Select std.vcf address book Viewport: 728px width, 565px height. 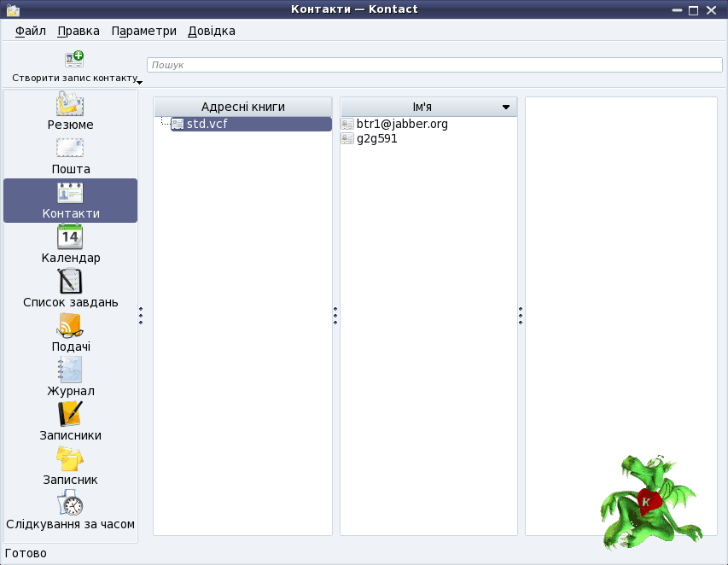click(207, 125)
